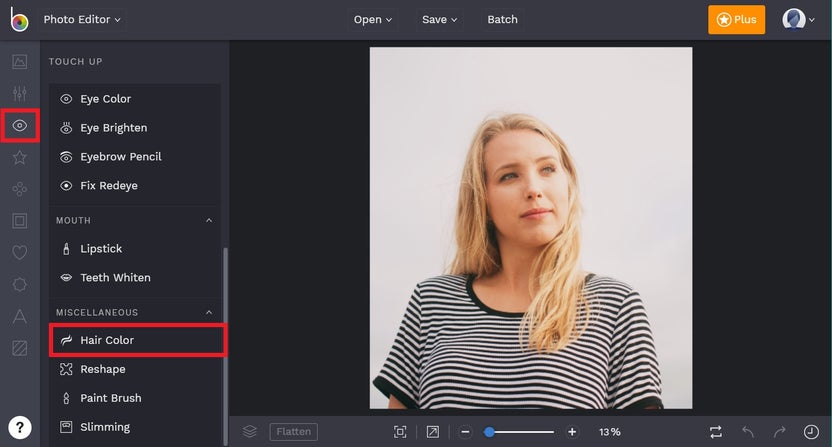Viewport: 832px width, 447px height.
Task: Click the compare swap icon
Action: tap(716, 432)
